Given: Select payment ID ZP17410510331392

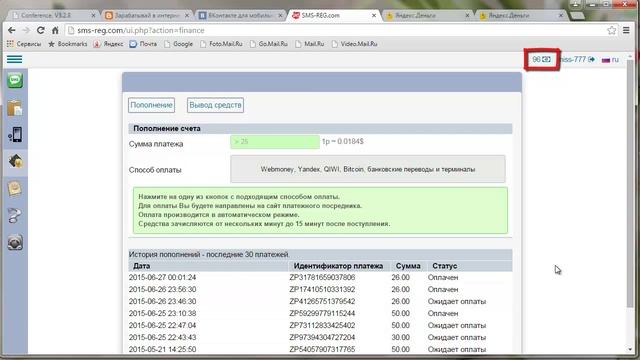Looking at the screenshot, I should pyautogui.click(x=322, y=289).
